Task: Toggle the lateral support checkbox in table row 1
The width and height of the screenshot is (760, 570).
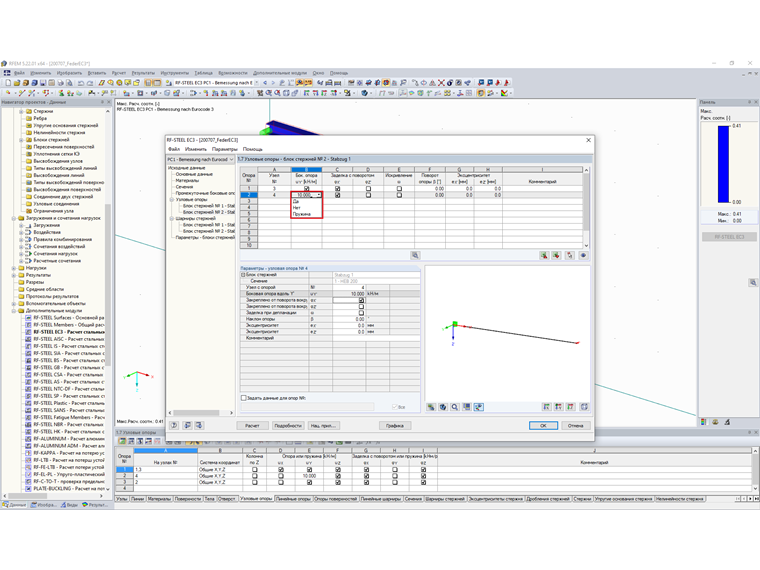Action: [306, 189]
